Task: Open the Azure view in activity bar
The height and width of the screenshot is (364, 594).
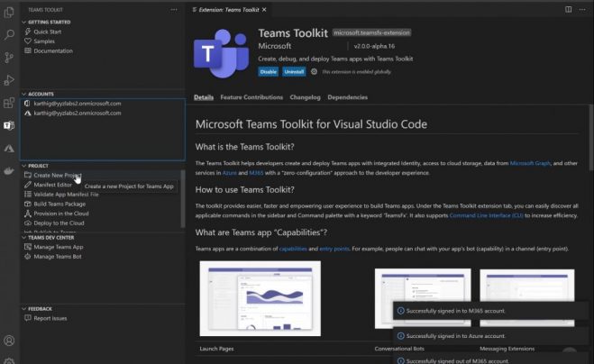Action: click(9, 149)
